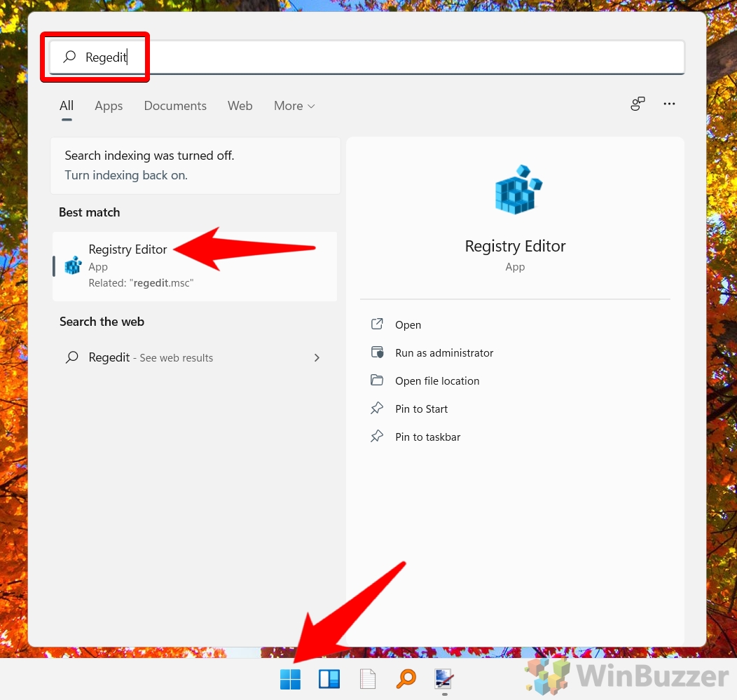This screenshot has height=700, width=737.
Task: Click the search magnifier in the search box
Action: click(69, 57)
